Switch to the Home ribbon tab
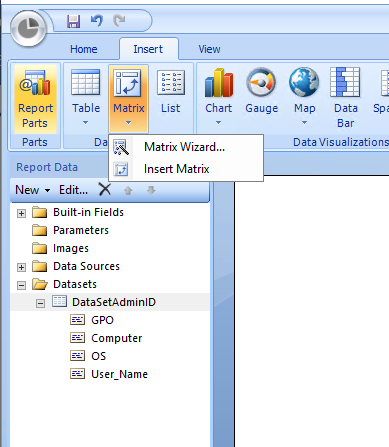 [x=84, y=49]
